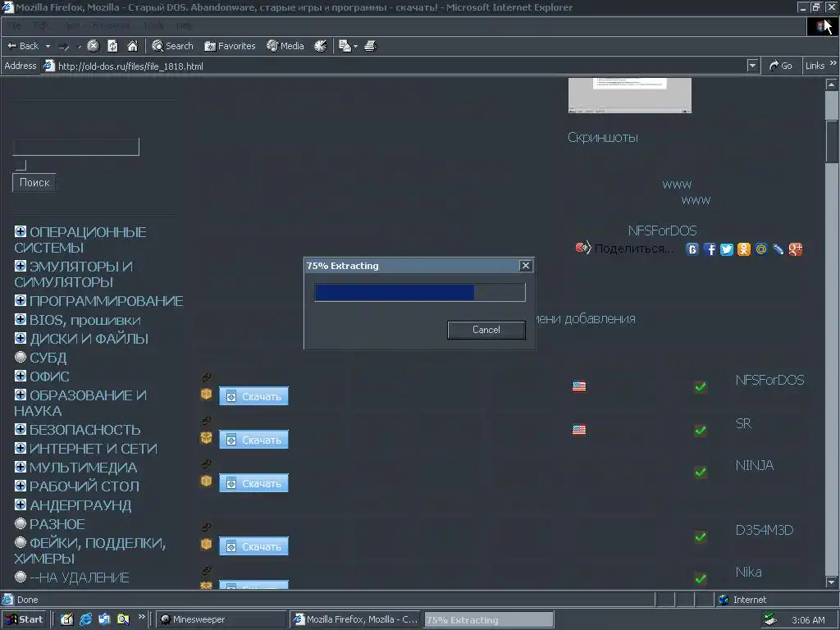Open the Mail toolbar icon
Image resolution: width=840 pixels, height=630 pixels.
[x=348, y=46]
